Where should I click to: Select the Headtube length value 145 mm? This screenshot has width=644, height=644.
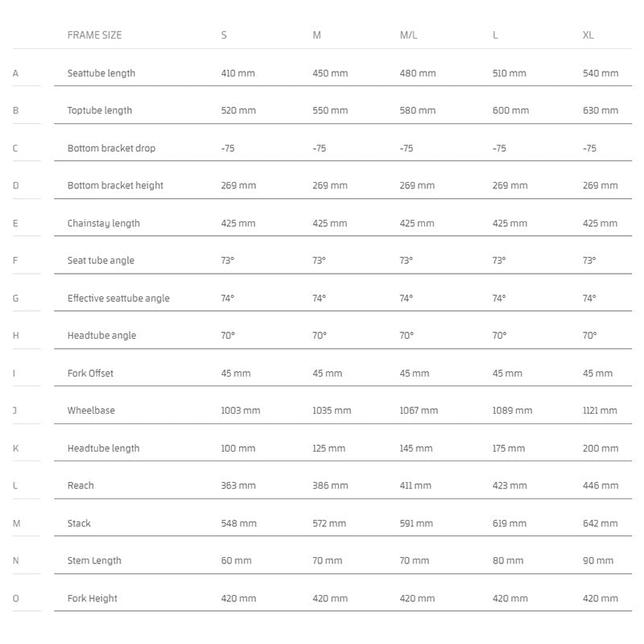pyautogui.click(x=415, y=448)
